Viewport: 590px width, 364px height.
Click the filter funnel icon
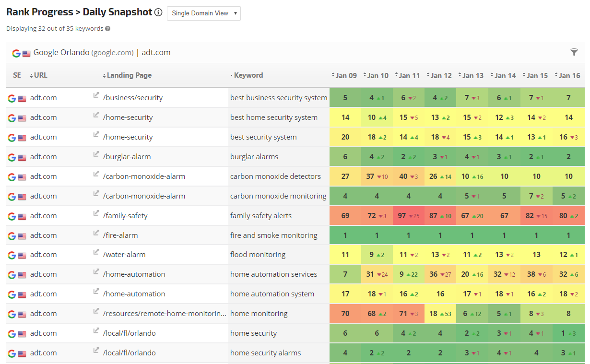tap(574, 52)
